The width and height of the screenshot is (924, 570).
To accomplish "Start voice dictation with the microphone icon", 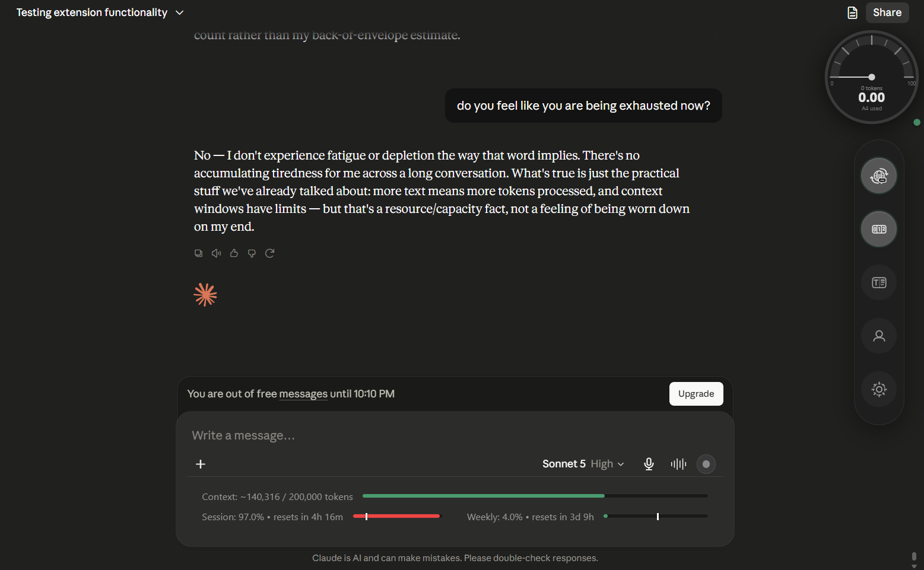I will (x=649, y=464).
